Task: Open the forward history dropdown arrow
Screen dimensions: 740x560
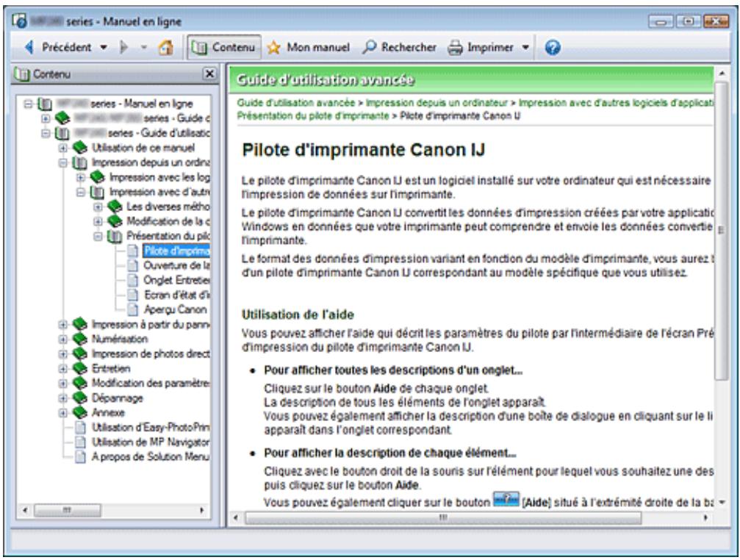Action: click(x=144, y=47)
